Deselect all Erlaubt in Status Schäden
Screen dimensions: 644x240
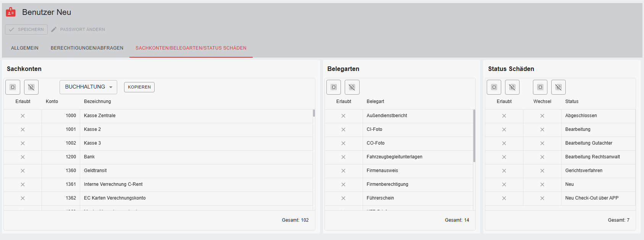pyautogui.click(x=512, y=87)
